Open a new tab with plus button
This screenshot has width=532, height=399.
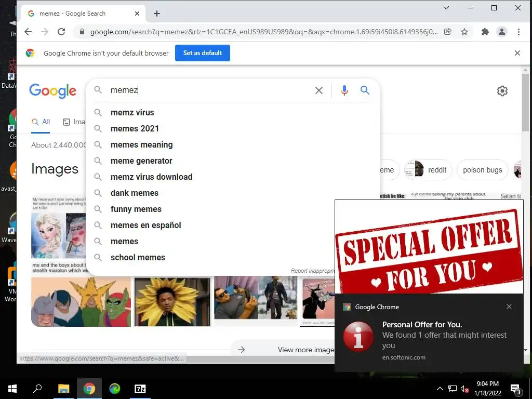(157, 14)
